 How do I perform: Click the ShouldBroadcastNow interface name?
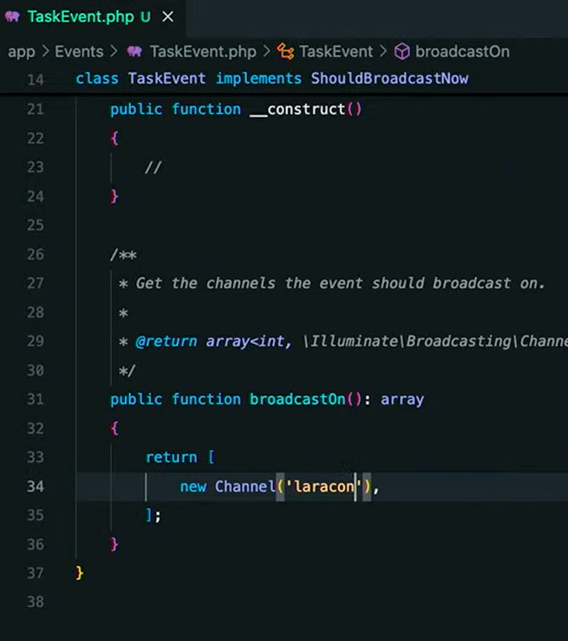tap(390, 78)
